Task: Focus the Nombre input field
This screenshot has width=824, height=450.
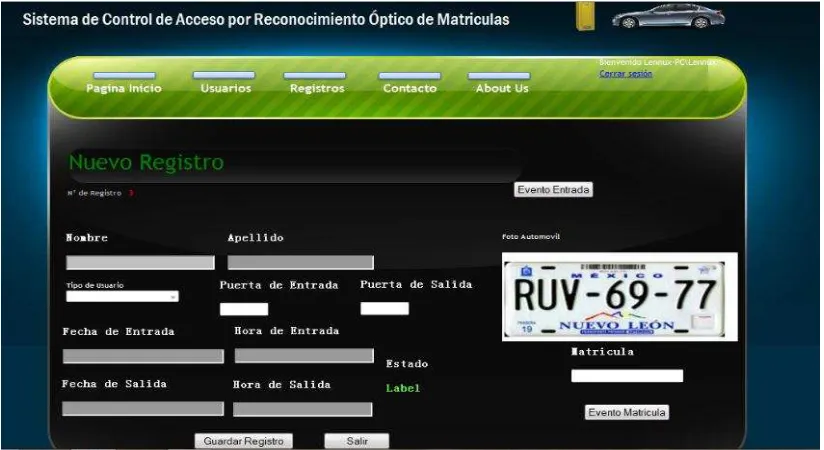Action: [x=140, y=262]
